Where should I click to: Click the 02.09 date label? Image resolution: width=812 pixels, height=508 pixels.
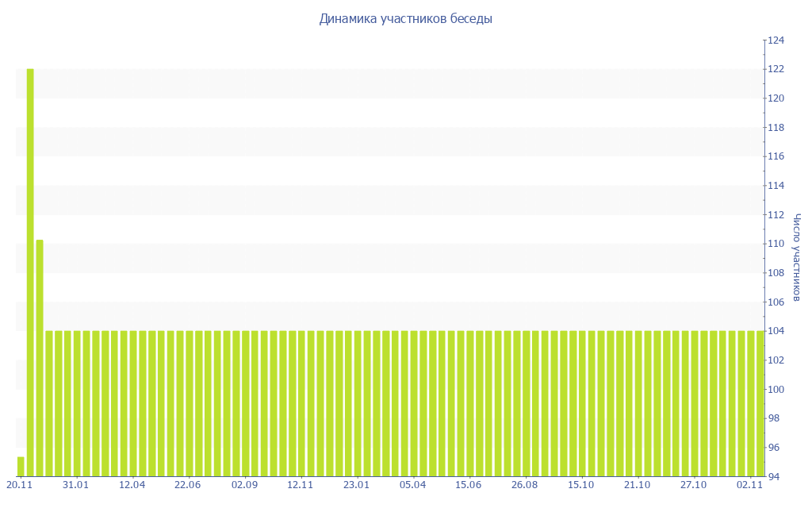pyautogui.click(x=244, y=484)
